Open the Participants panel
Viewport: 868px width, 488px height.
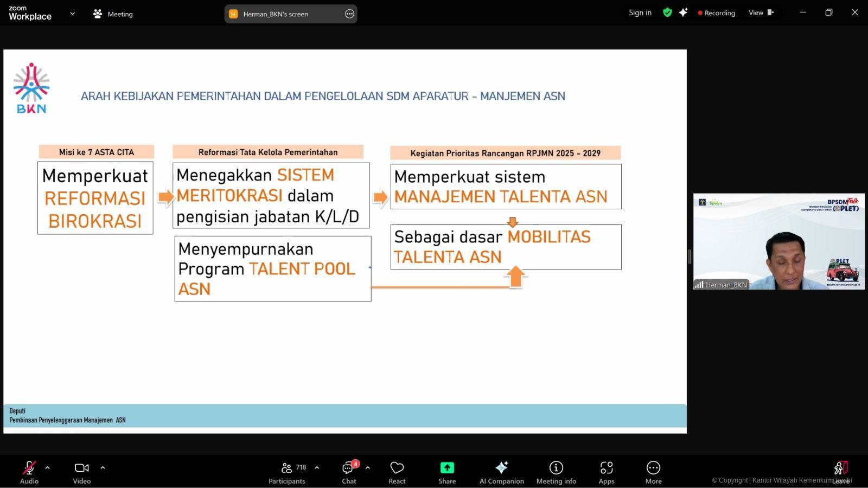pyautogui.click(x=287, y=472)
